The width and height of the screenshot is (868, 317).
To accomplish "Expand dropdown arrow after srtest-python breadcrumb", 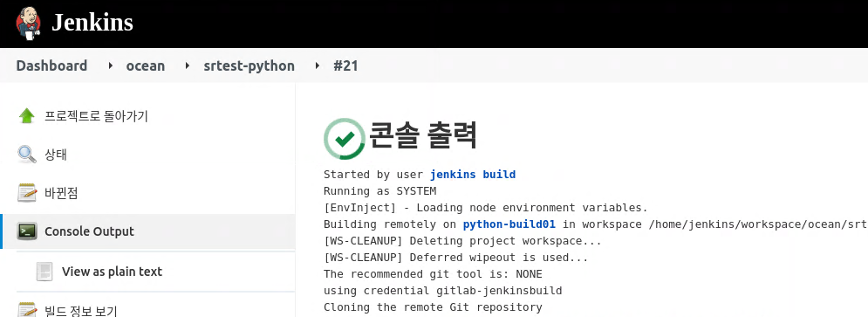I will 318,66.
